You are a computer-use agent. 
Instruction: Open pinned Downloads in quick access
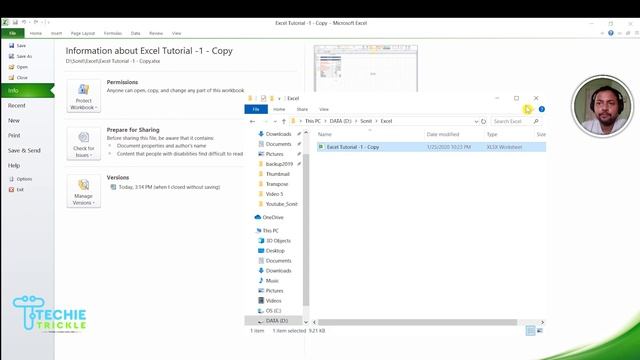point(278,134)
